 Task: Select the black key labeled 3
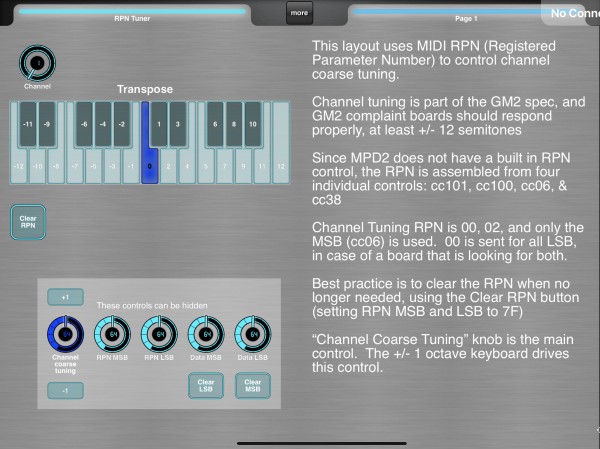click(x=178, y=124)
